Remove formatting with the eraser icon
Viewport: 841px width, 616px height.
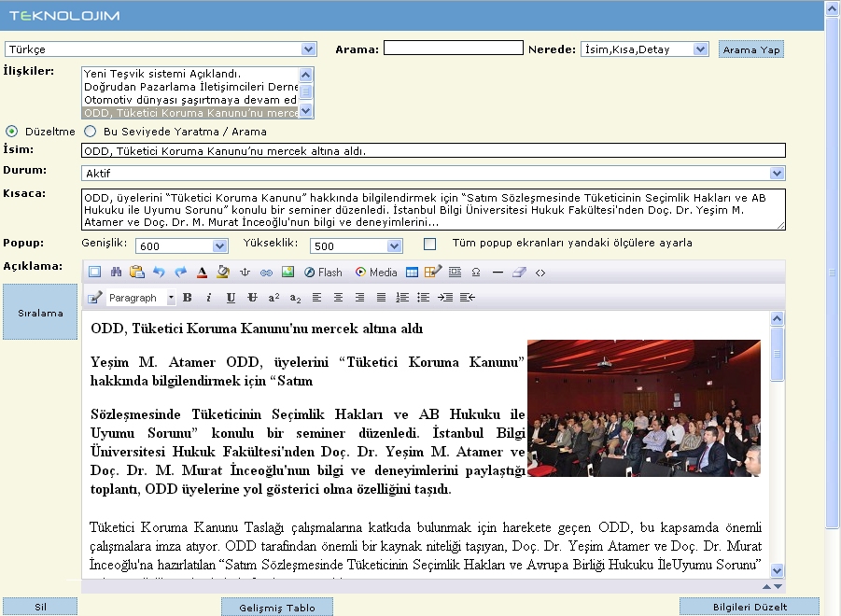coord(519,273)
